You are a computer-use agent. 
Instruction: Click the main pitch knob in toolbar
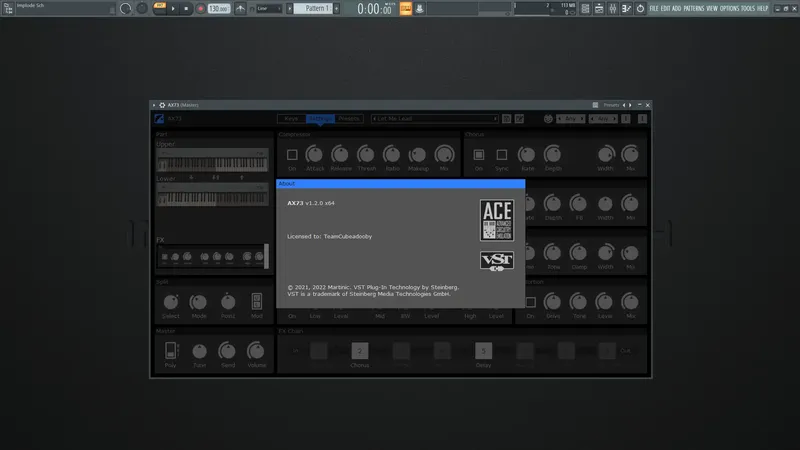pos(142,8)
